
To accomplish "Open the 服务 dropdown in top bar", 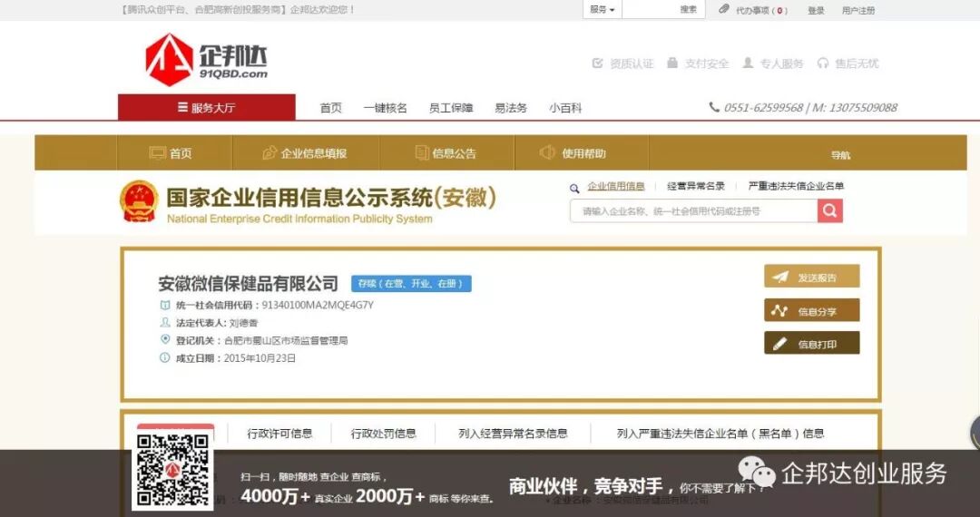I will coord(602,10).
